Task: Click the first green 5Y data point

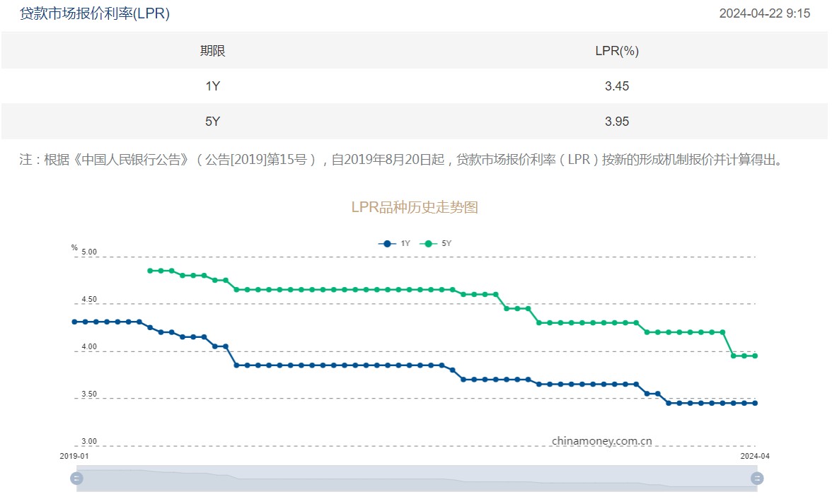Action: click(150, 271)
